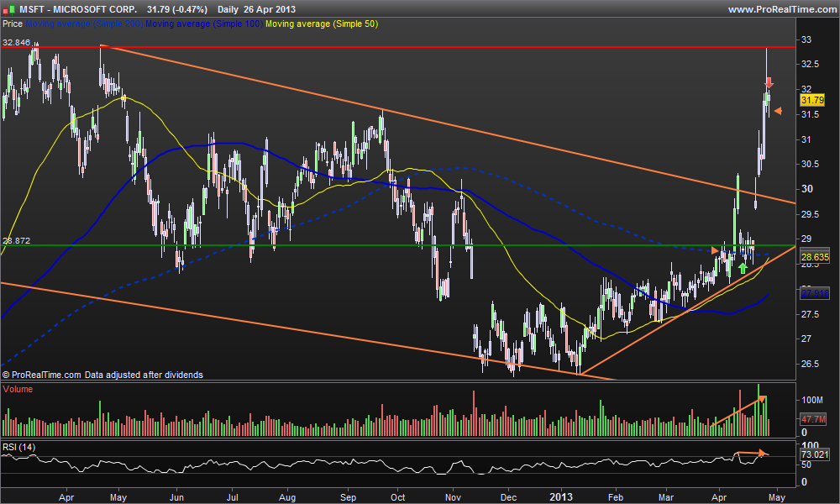Click the 31.79 (-0.47%) quote in the header

176,9
